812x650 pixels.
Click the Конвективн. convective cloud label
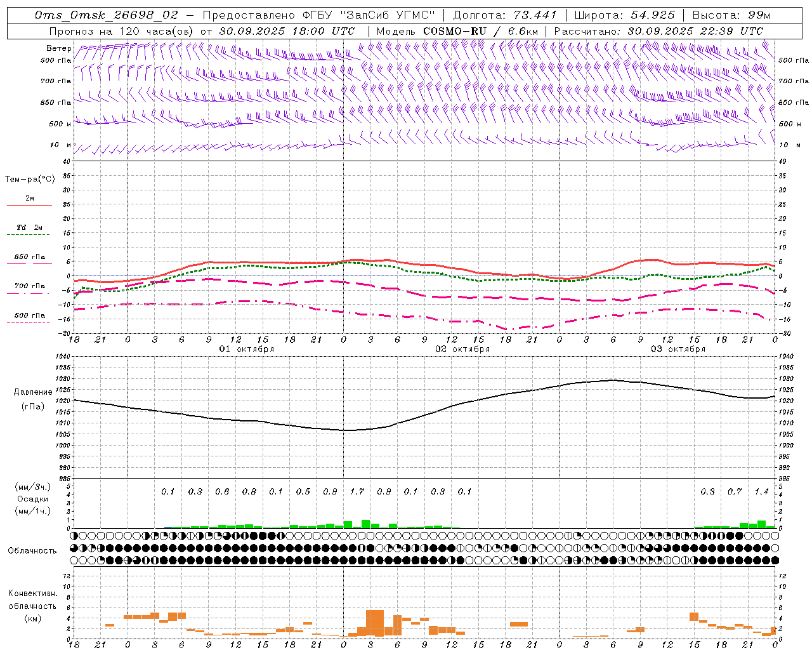pyautogui.click(x=32, y=594)
